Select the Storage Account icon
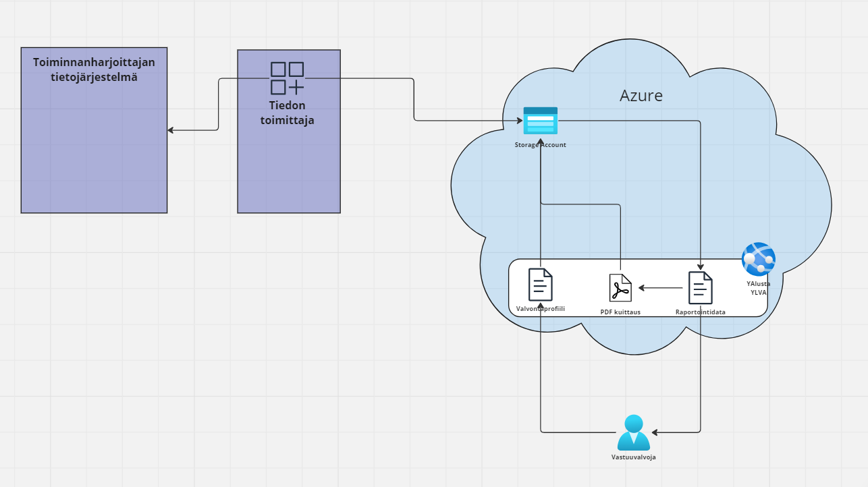868x487 pixels. point(541,121)
